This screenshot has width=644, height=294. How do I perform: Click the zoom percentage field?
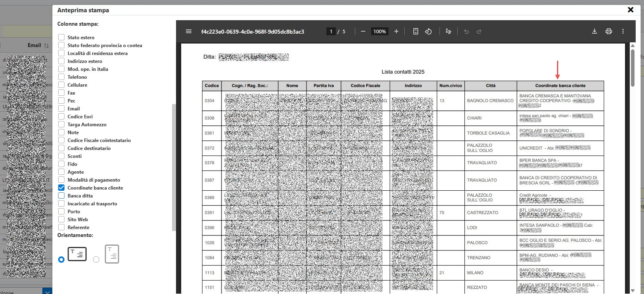coord(379,32)
